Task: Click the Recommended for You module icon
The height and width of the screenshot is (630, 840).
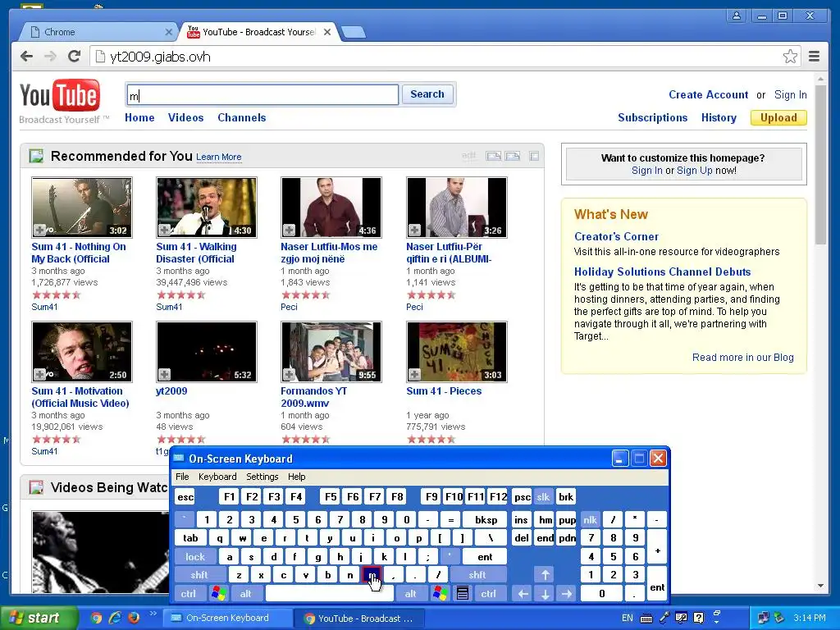Action: coord(36,156)
